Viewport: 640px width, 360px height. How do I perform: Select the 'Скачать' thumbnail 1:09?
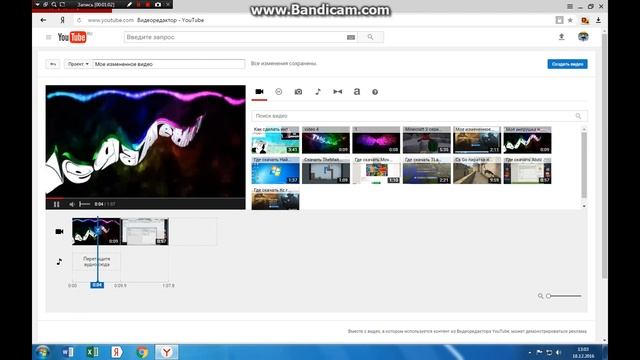pos(326,170)
